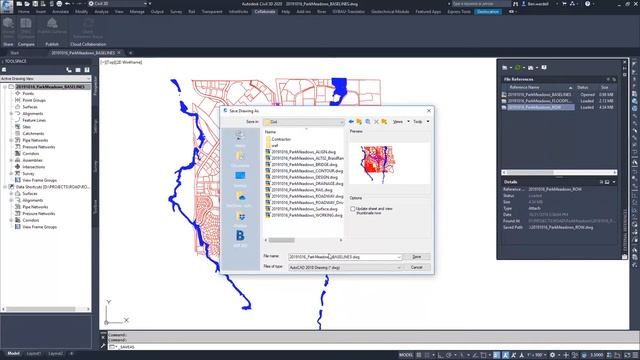
Task: Open the Views menu in save dialog
Action: [x=400, y=122]
